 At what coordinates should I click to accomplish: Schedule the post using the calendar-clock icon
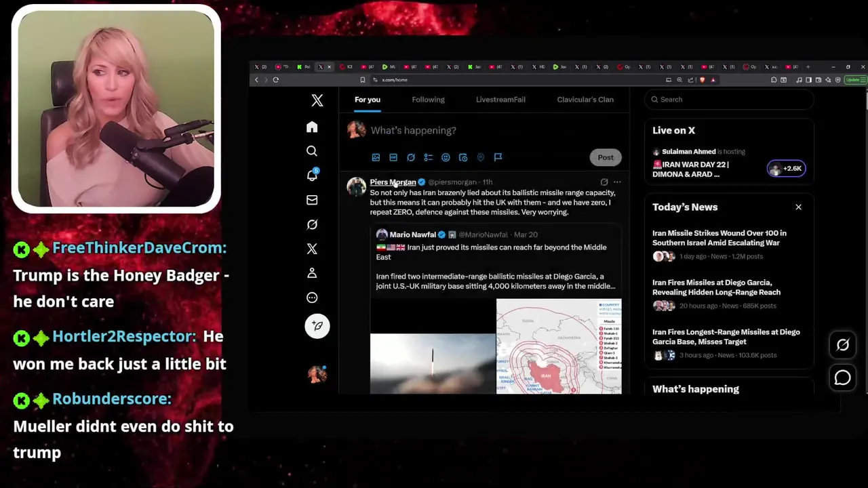tap(463, 157)
